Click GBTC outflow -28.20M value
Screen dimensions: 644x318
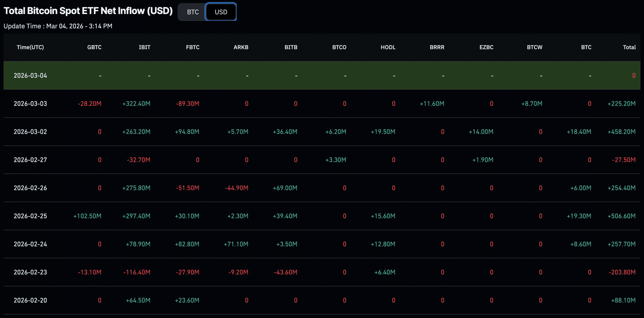coord(90,103)
